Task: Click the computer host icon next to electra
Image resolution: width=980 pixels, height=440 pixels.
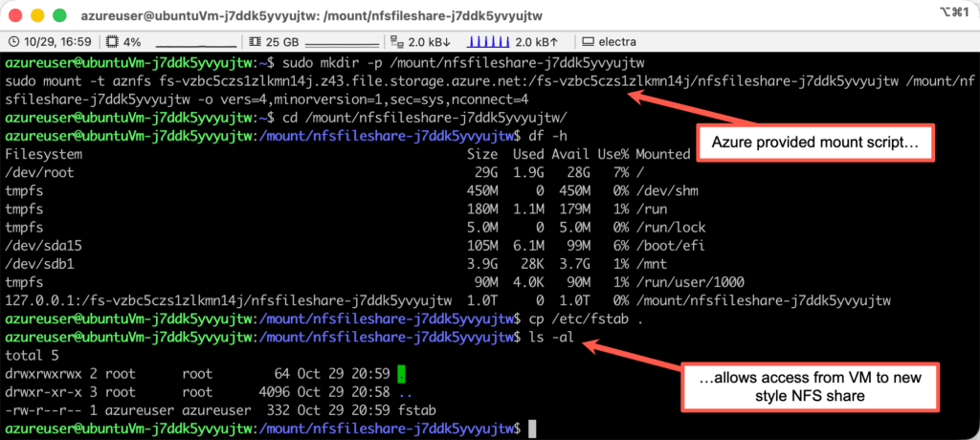Action: (587, 42)
